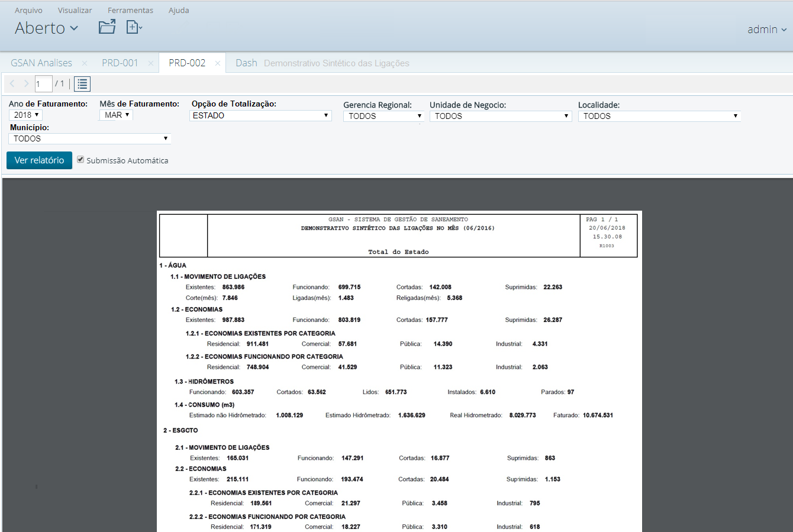The width and height of the screenshot is (793, 532).
Task: Click the page number input field
Action: [43, 83]
